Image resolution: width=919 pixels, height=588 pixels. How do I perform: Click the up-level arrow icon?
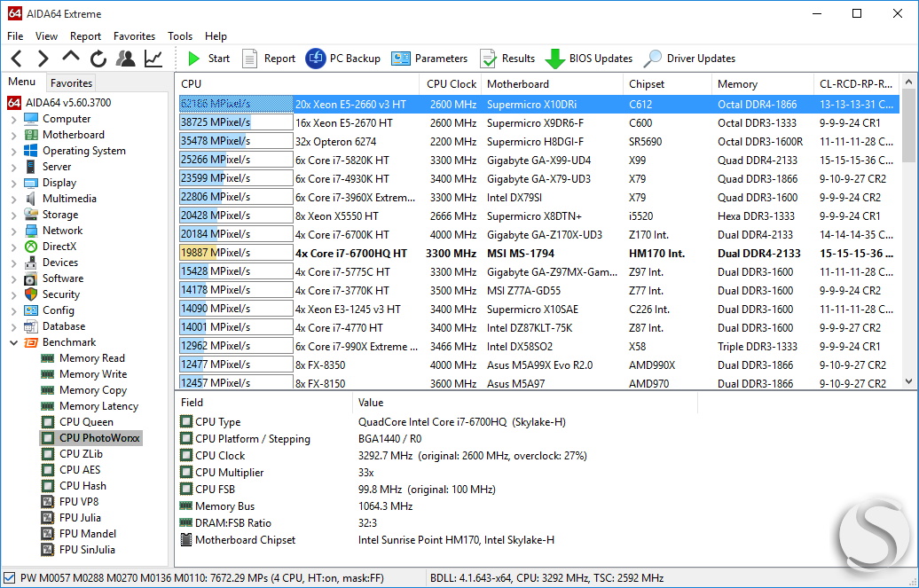click(70, 57)
